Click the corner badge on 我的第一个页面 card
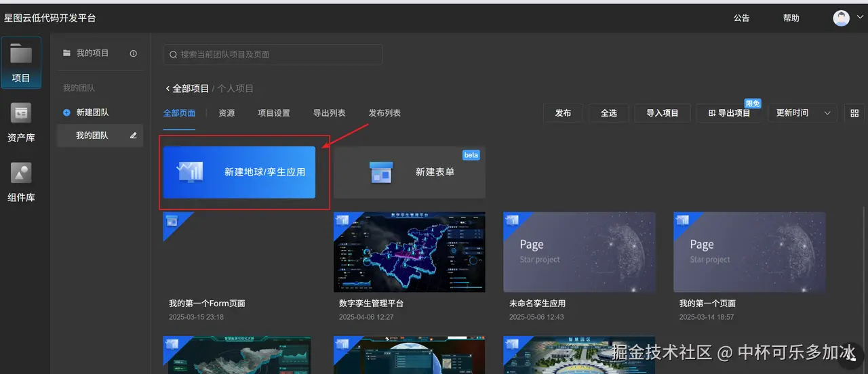Image resolution: width=868 pixels, height=374 pixels. [x=682, y=221]
